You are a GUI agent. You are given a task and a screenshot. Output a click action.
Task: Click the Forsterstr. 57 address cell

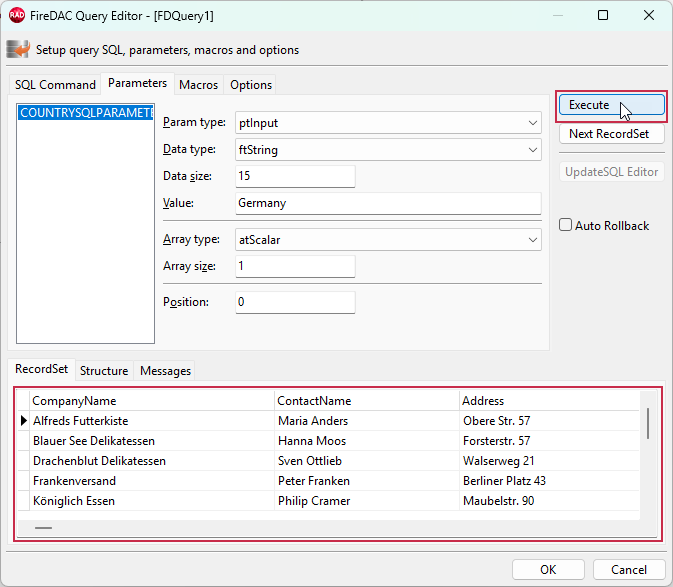coord(550,441)
